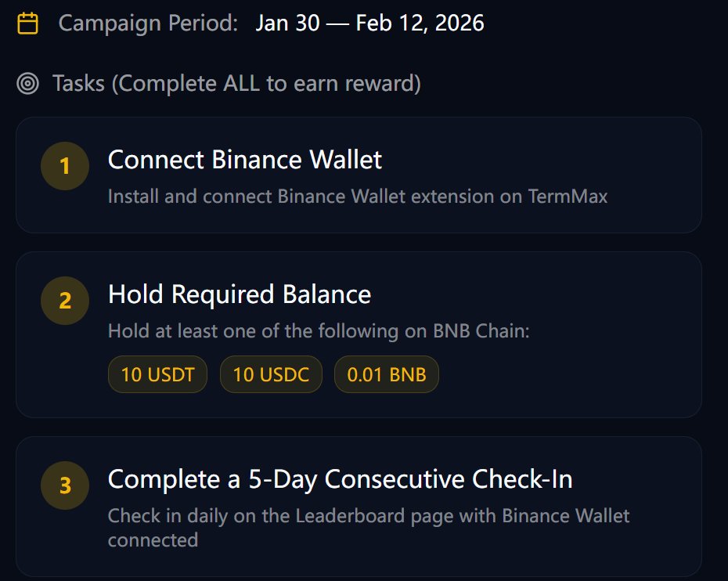Click the Campaign Period label
Screen dimensions: 728x581
coord(148,23)
